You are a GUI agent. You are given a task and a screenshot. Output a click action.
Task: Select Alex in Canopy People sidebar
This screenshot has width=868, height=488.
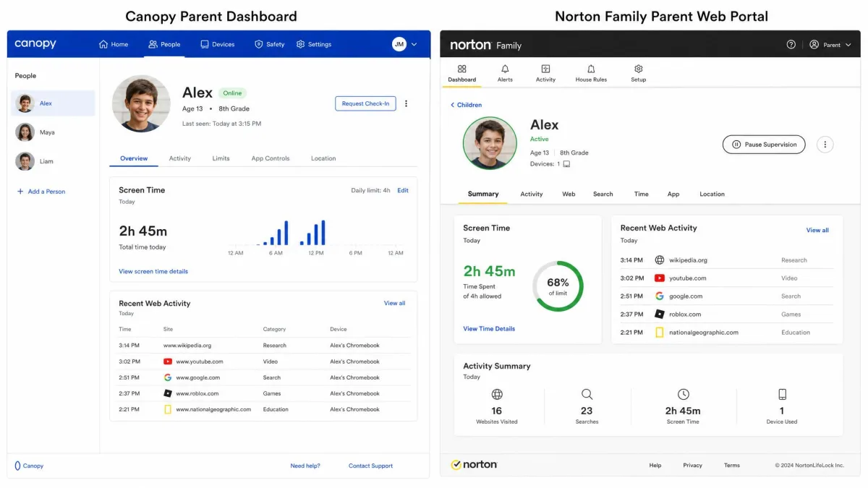click(54, 103)
